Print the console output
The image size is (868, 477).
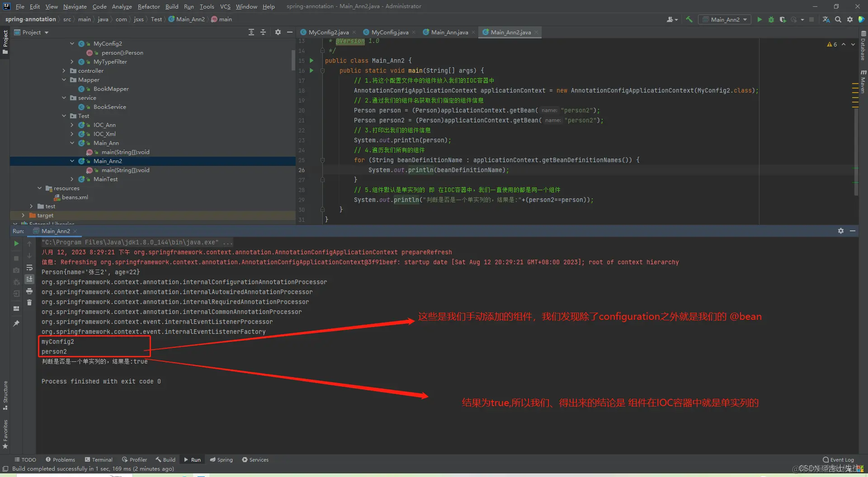pos(29,291)
